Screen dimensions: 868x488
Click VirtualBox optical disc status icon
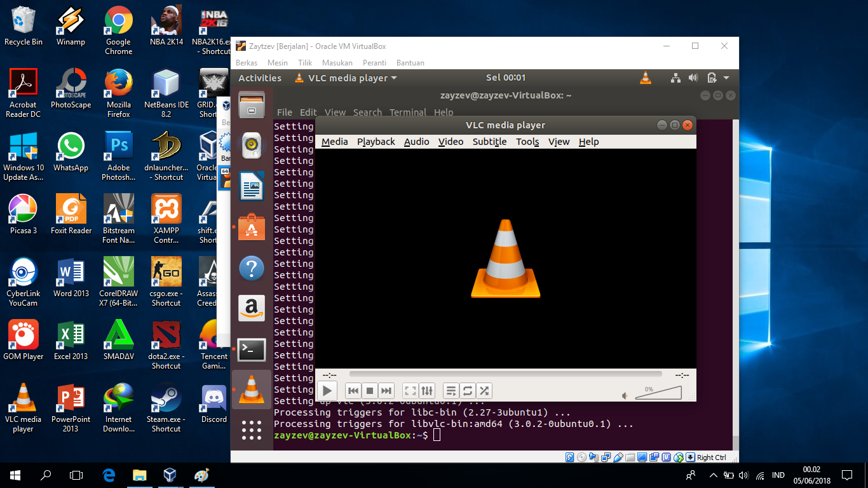[x=581, y=457]
